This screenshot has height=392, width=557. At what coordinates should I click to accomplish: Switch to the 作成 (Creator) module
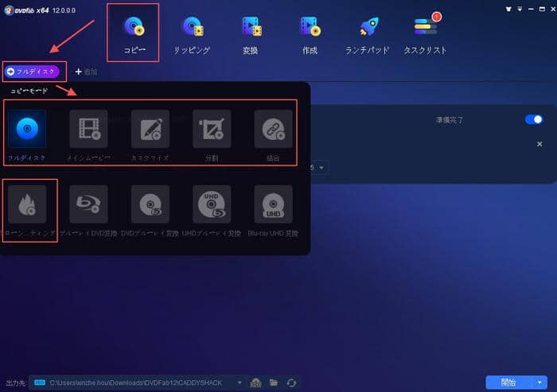pos(310,35)
